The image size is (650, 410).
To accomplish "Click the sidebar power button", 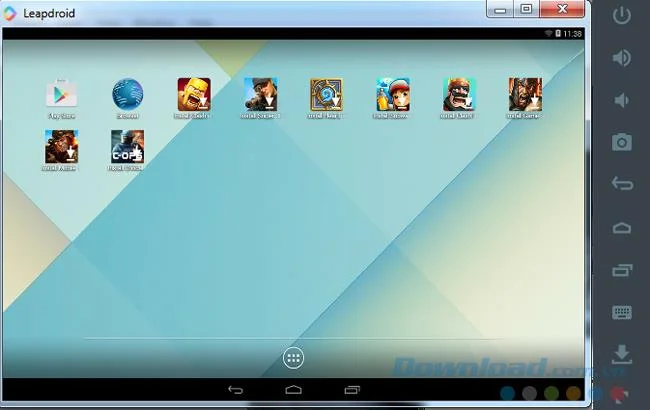I will pyautogui.click(x=622, y=15).
